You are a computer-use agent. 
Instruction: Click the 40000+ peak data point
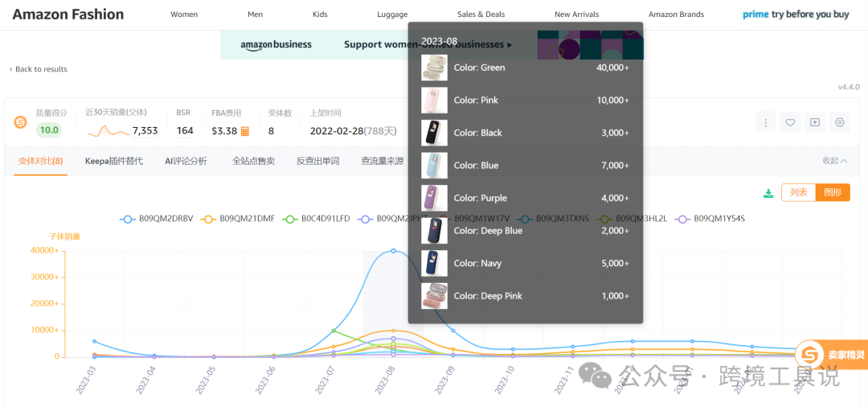pyautogui.click(x=393, y=251)
